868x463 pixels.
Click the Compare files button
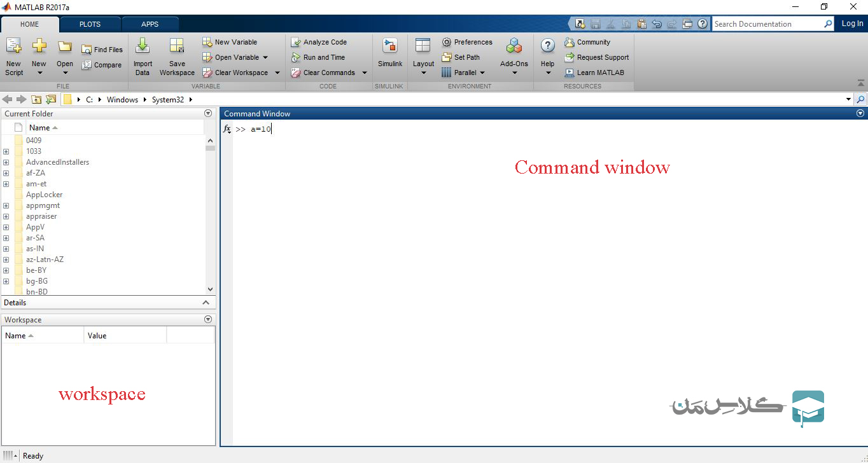point(102,65)
